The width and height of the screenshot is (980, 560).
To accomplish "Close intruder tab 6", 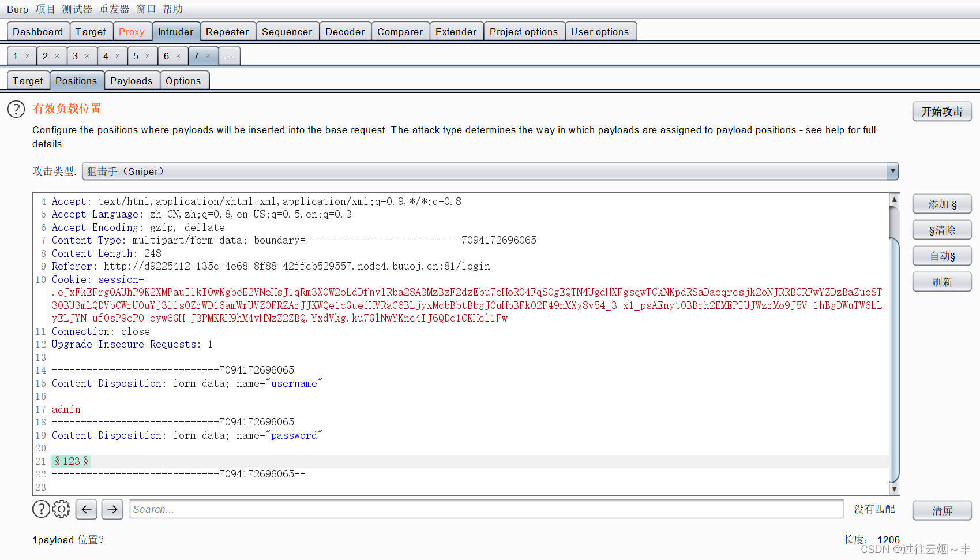I will pos(178,56).
